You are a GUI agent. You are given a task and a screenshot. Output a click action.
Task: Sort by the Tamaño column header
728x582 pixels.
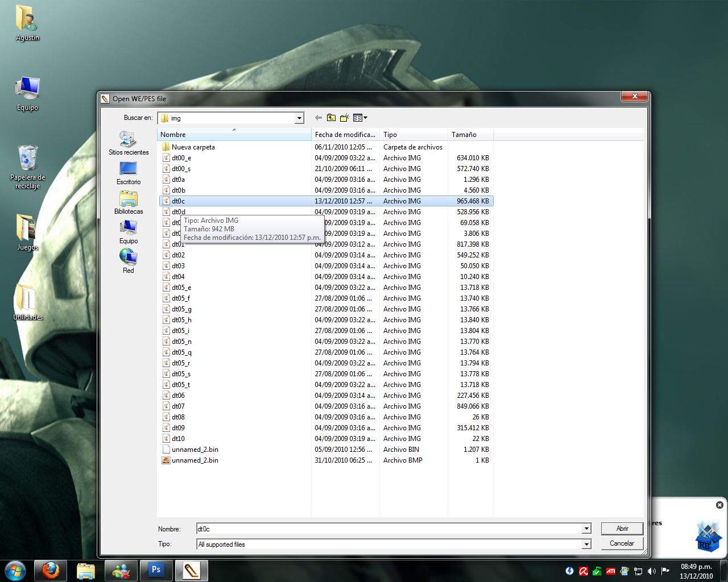click(x=470, y=135)
